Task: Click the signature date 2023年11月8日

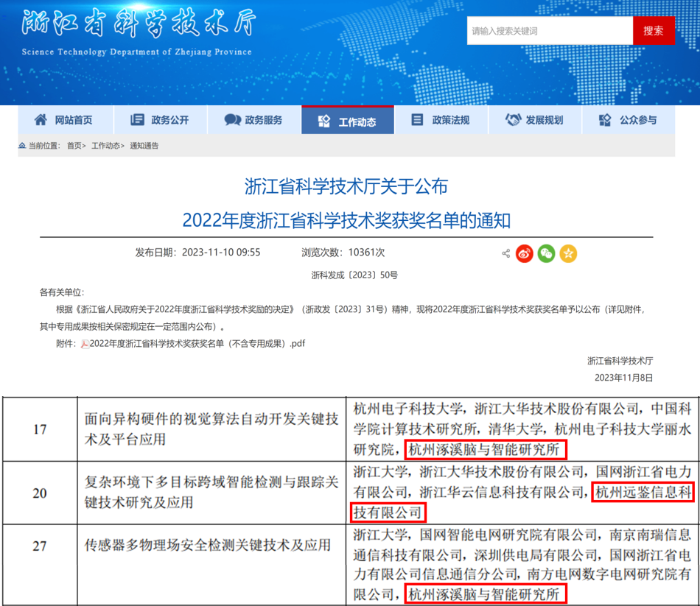Action: 623,378
